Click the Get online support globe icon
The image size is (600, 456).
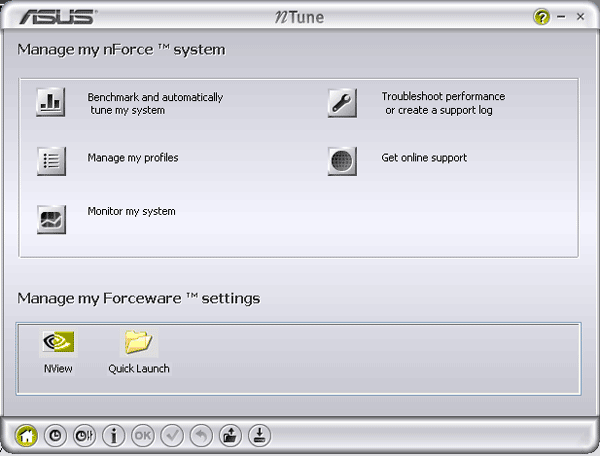click(x=342, y=161)
